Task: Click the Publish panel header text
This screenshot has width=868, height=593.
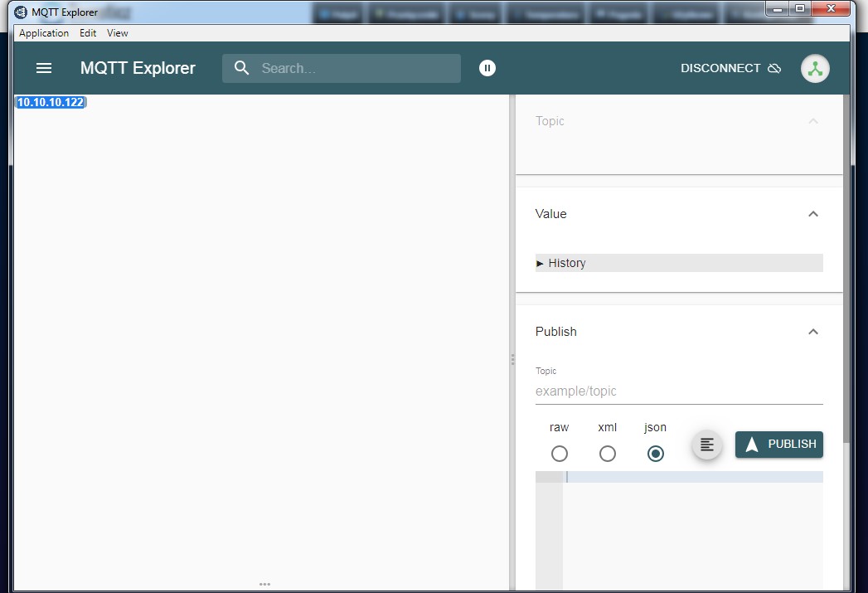Action: [555, 332]
